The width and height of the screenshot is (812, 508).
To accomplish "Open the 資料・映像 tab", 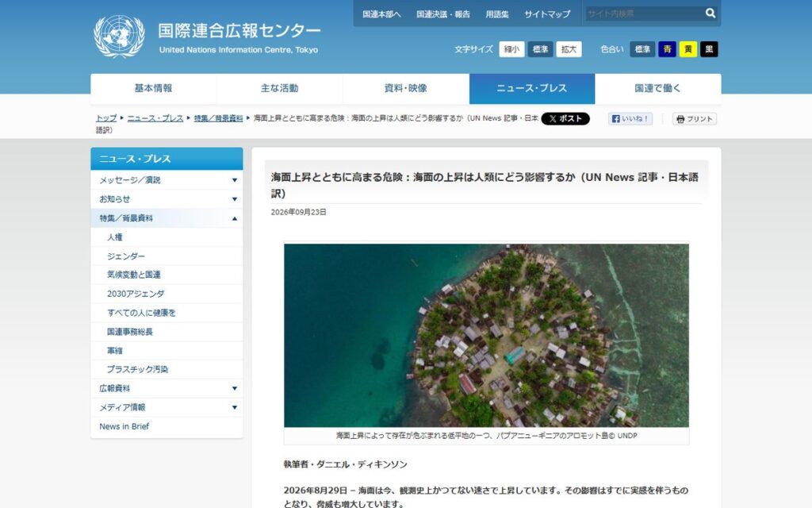I will (x=406, y=89).
